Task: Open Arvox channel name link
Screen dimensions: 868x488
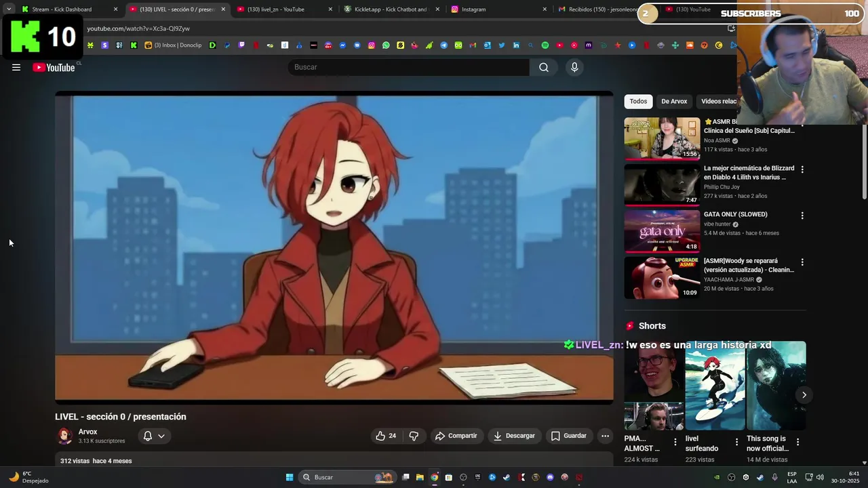Action: click(87, 432)
